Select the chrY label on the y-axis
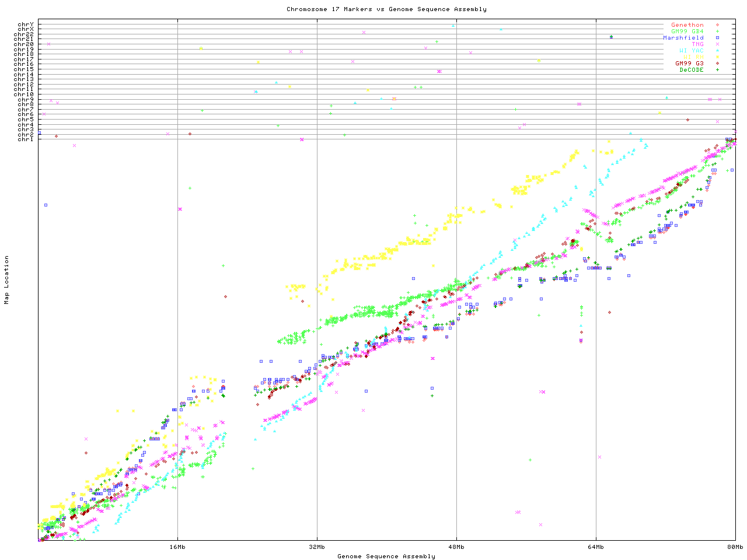The image size is (747, 560). [26, 24]
